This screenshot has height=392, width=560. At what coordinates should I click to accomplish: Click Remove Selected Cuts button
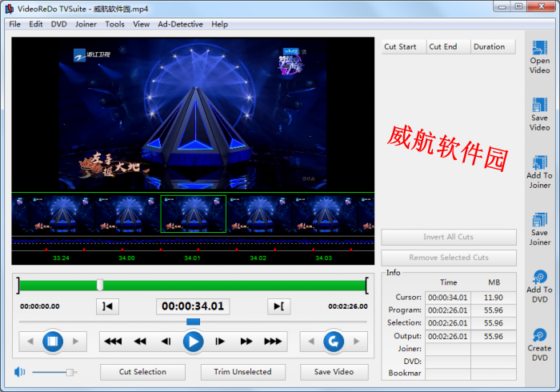449,258
